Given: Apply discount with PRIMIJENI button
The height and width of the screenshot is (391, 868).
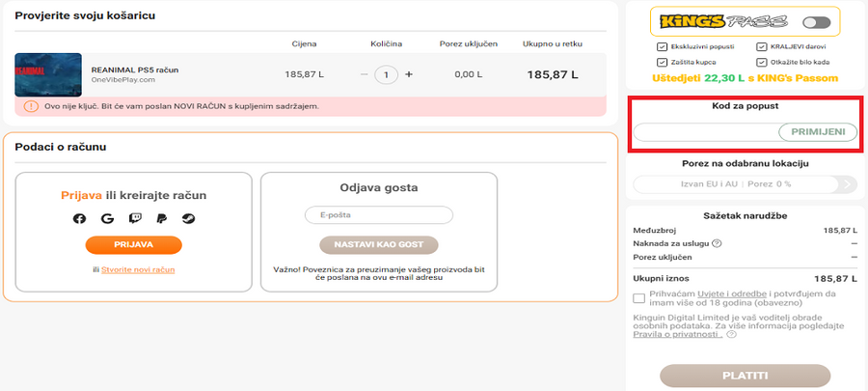Looking at the screenshot, I should click(818, 132).
